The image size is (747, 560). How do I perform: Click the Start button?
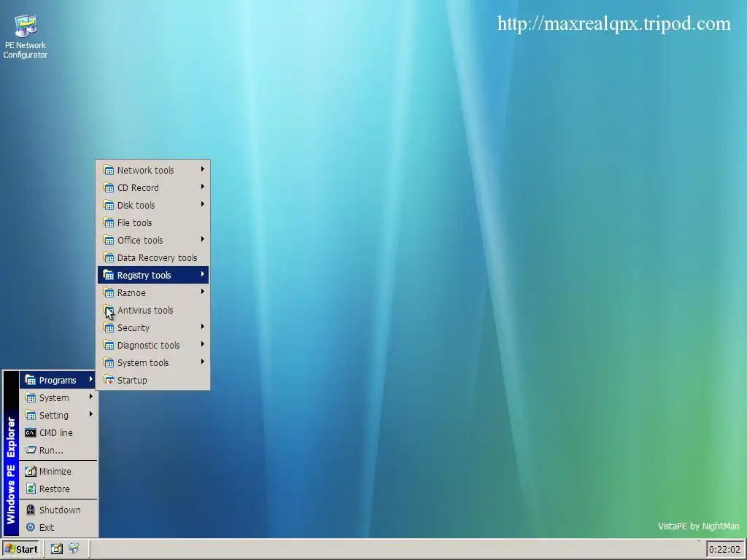(x=20, y=549)
